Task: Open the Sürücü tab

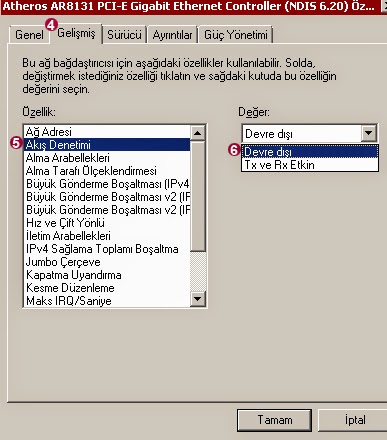Action: click(124, 35)
